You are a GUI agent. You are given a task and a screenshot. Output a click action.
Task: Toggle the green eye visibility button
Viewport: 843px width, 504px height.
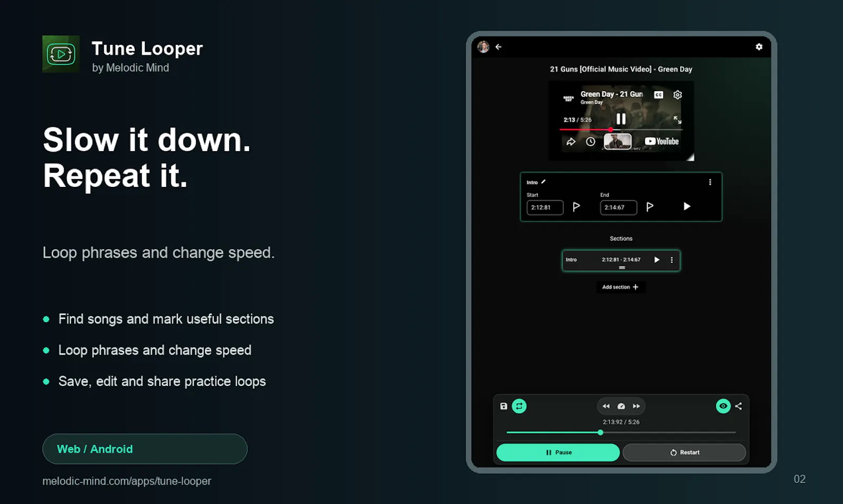[x=723, y=406]
